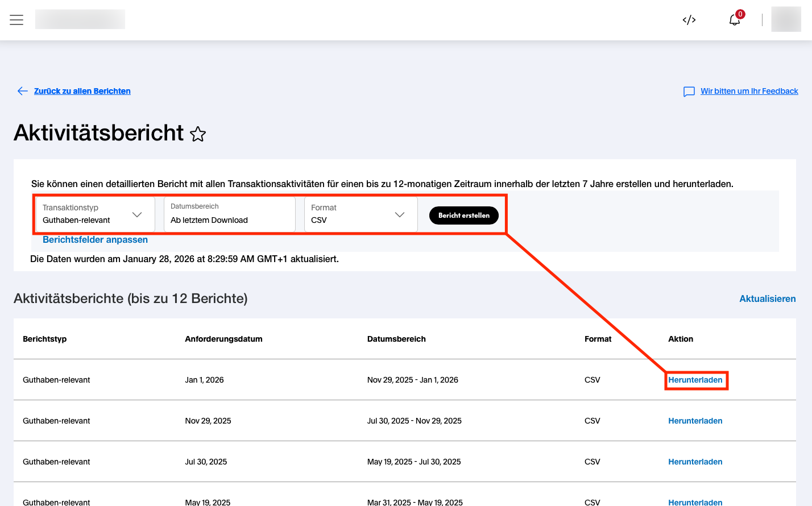
Task: Open Berichtsfelder anpassen
Action: tap(95, 239)
